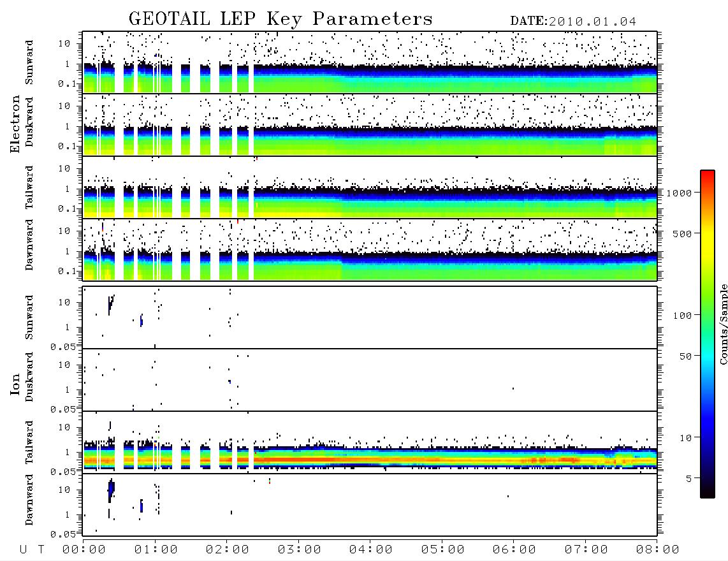Click the Ion Sunward panel label
This screenshot has width=728, height=561.
click(29, 317)
